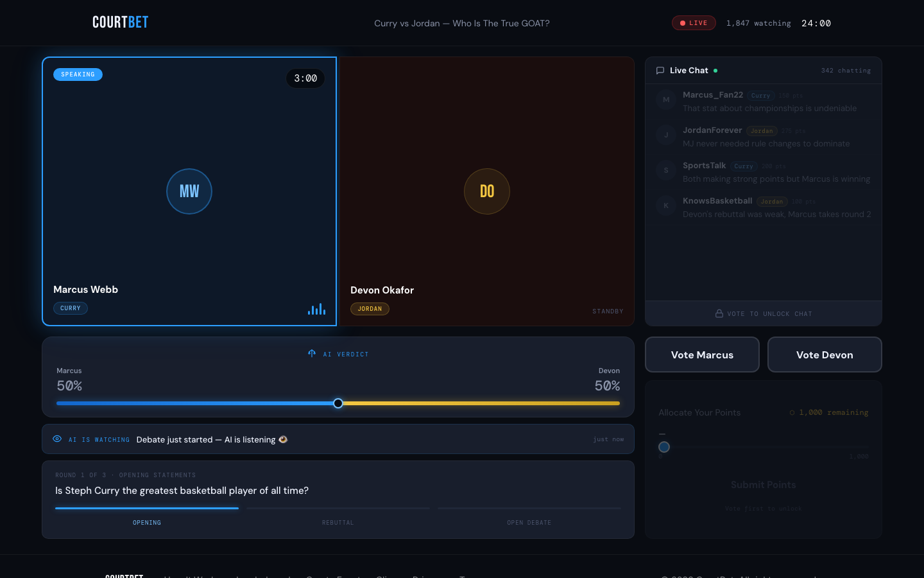924x578 pixels.
Task: Click KnowsBasketball's K avatar in chat
Action: pos(666,206)
